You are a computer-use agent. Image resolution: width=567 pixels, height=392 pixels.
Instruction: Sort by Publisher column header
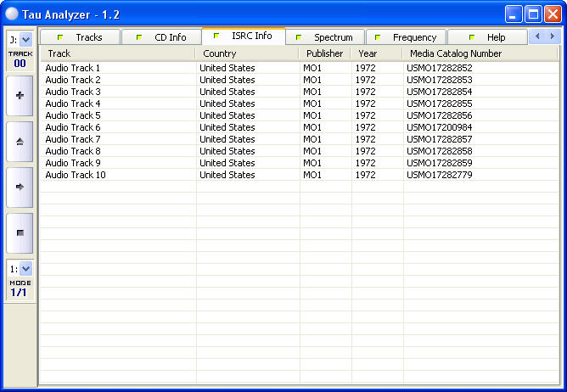(325, 53)
